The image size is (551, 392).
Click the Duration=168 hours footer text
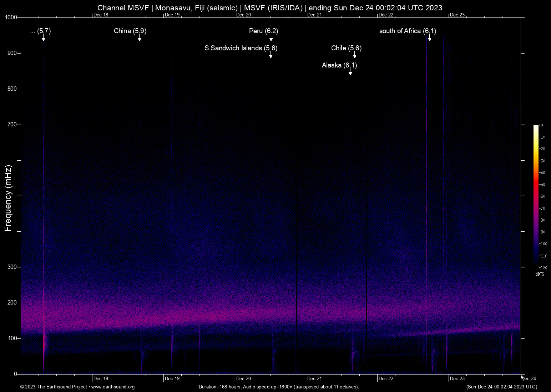278,387
